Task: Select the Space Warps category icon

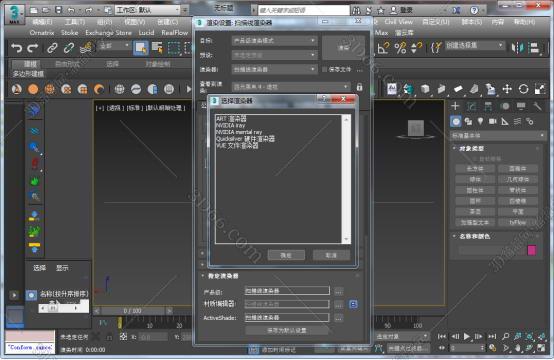Action: (517, 122)
